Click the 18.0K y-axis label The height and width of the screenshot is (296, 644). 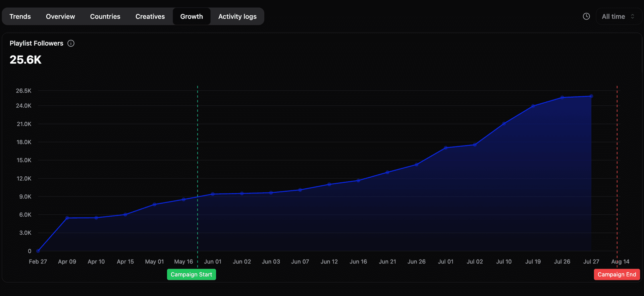24,142
